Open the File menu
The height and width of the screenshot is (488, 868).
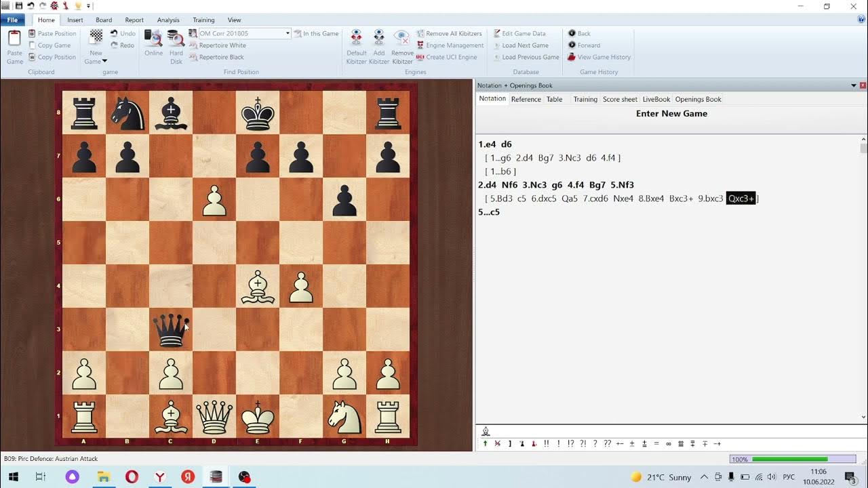point(12,20)
